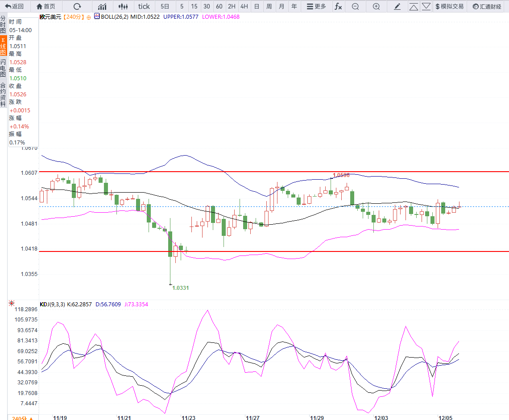
Task: Switch to line chart view icon
Action: (x=102, y=6)
